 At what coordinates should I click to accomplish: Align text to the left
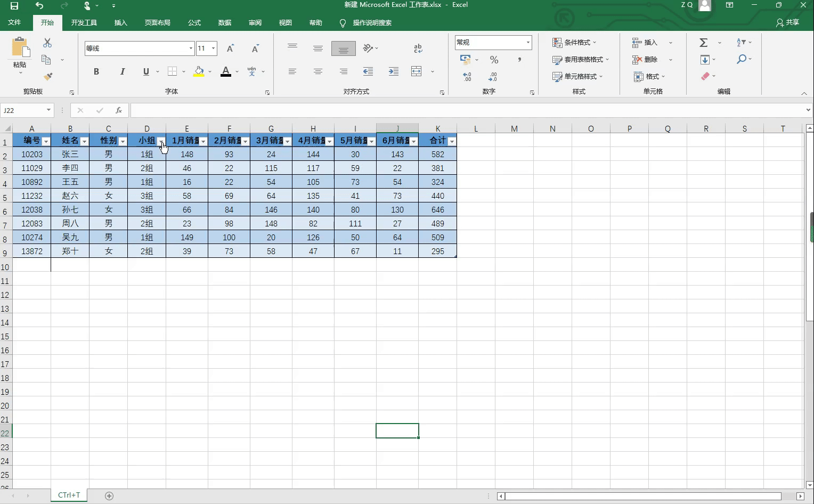292,71
